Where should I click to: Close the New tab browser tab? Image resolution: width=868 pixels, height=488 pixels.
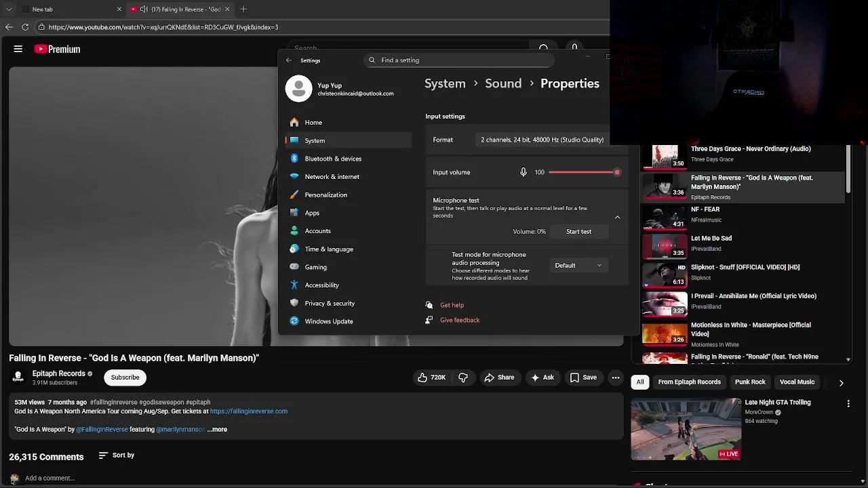[119, 9]
